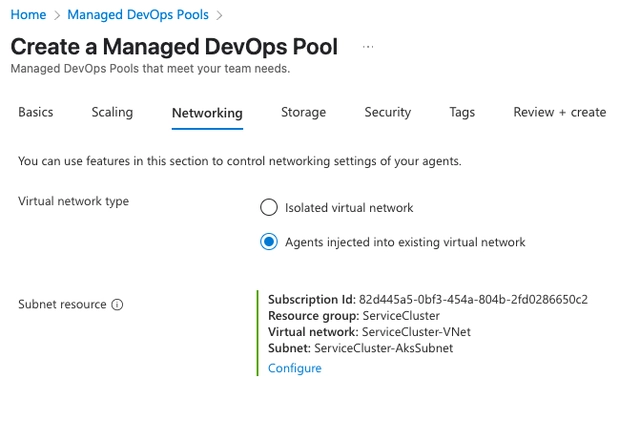This screenshot has width=640, height=421.
Task: Switch to the Scaling tab
Action: point(112,112)
